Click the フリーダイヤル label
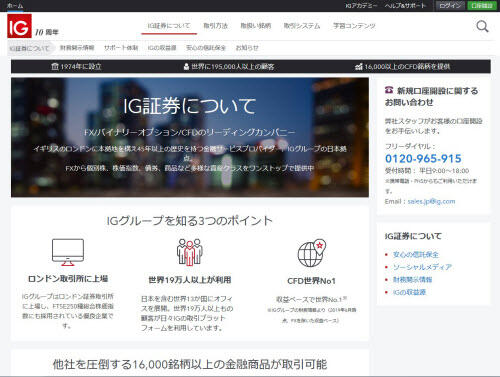Image resolution: width=500 pixels, height=377 pixels. (x=410, y=146)
